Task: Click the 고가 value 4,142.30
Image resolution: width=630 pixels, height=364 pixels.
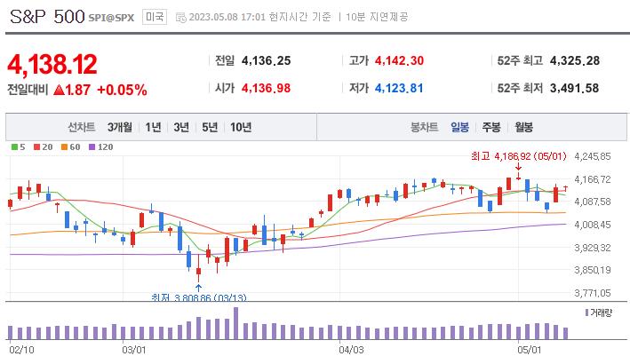Action: click(399, 60)
